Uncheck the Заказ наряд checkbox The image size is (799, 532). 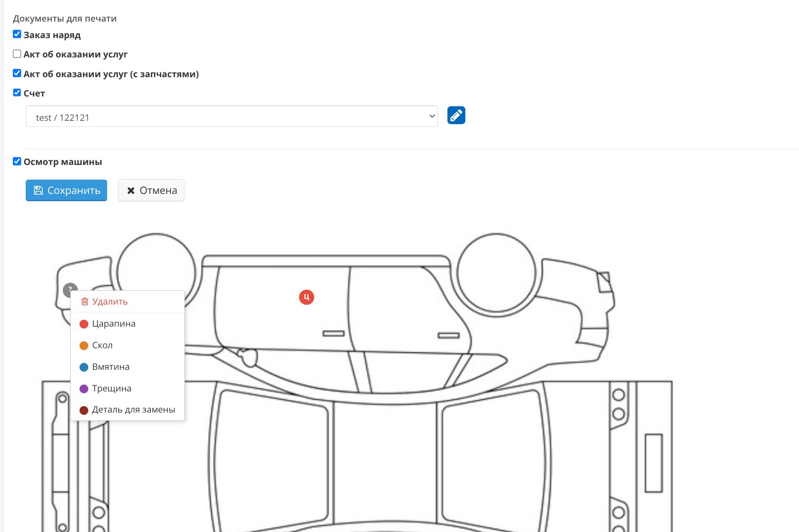tap(17, 34)
